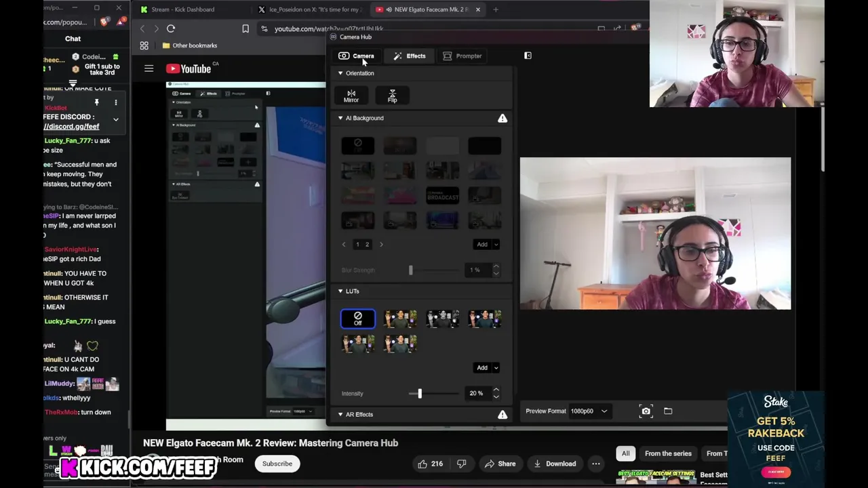Open the Prompter tab

(x=462, y=56)
